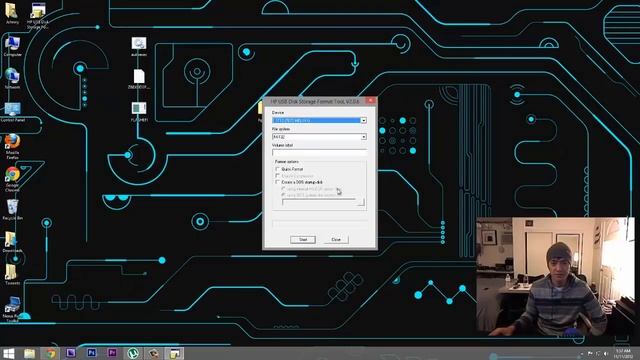Screen dimensions: 640x360
Task: Open the Control Panel desktop icon
Action: click(x=13, y=112)
